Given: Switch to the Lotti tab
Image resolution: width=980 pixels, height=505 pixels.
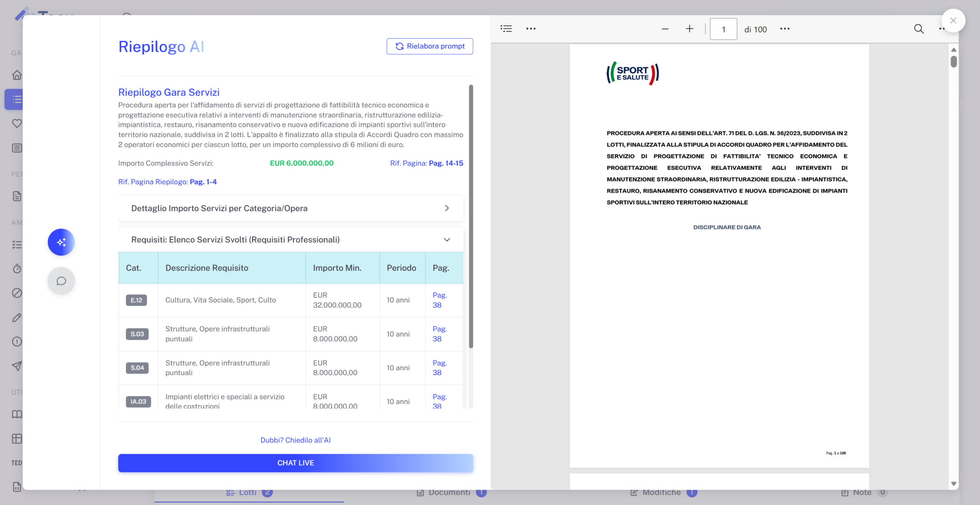Looking at the screenshot, I should (248, 493).
